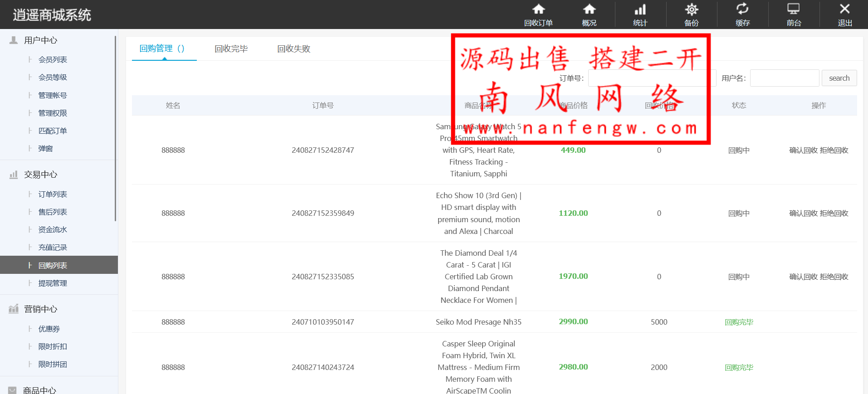The width and height of the screenshot is (868, 394).
Task: Open 优惠券 in the sidebar
Action: (x=49, y=329)
